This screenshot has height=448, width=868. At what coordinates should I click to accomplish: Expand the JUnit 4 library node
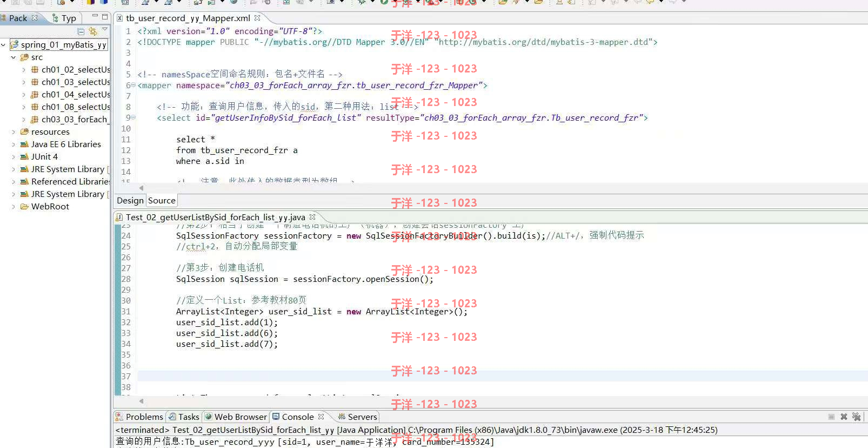tap(14, 157)
